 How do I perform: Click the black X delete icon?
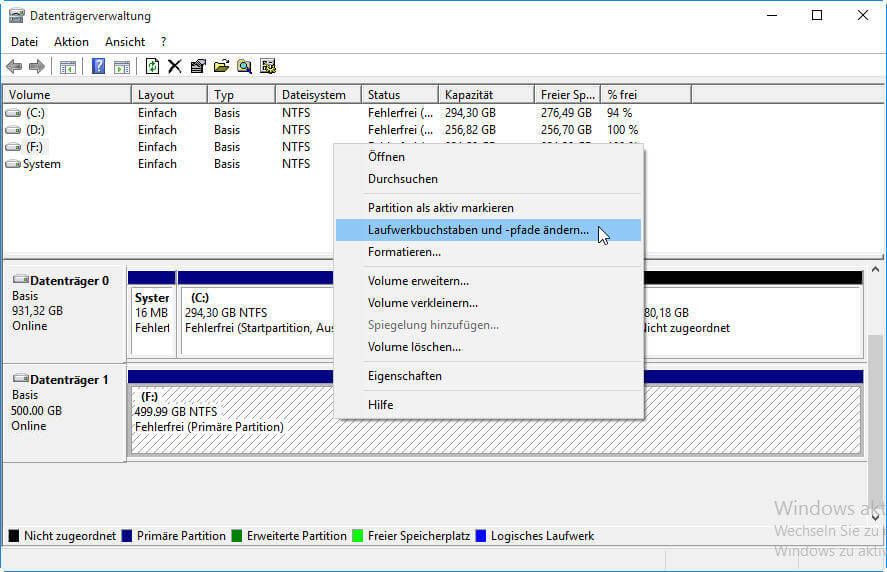[175, 67]
